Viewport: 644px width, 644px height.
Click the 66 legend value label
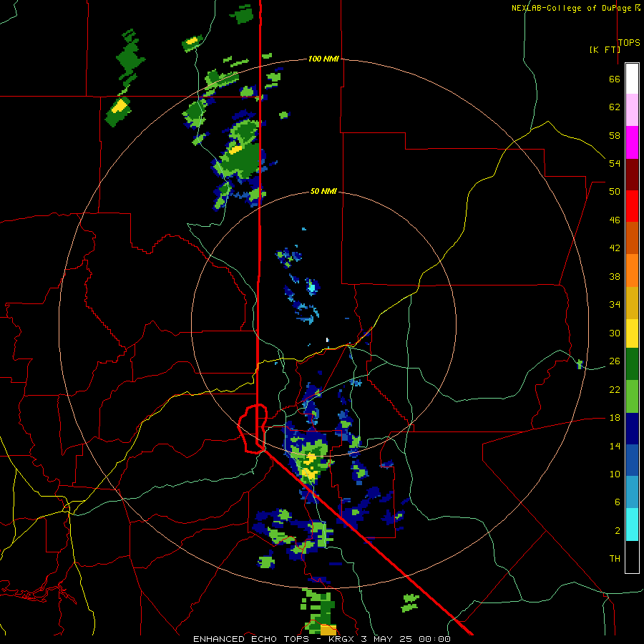pos(615,79)
